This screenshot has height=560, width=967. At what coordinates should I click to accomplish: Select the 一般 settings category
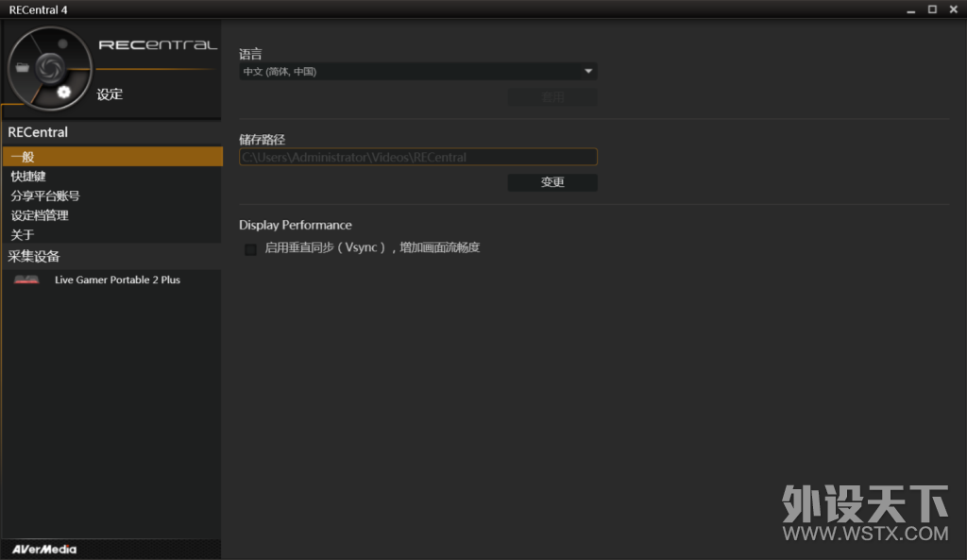[x=112, y=157]
